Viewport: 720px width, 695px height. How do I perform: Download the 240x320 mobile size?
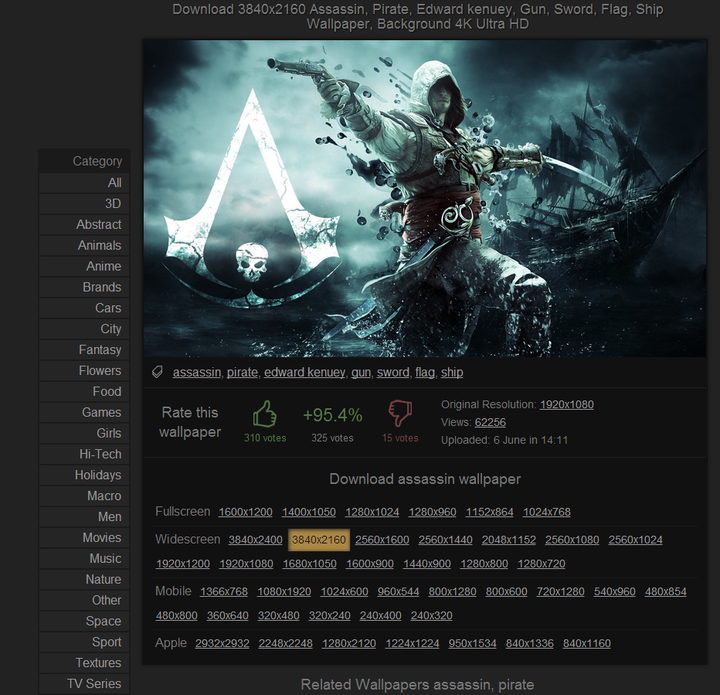pos(431,616)
